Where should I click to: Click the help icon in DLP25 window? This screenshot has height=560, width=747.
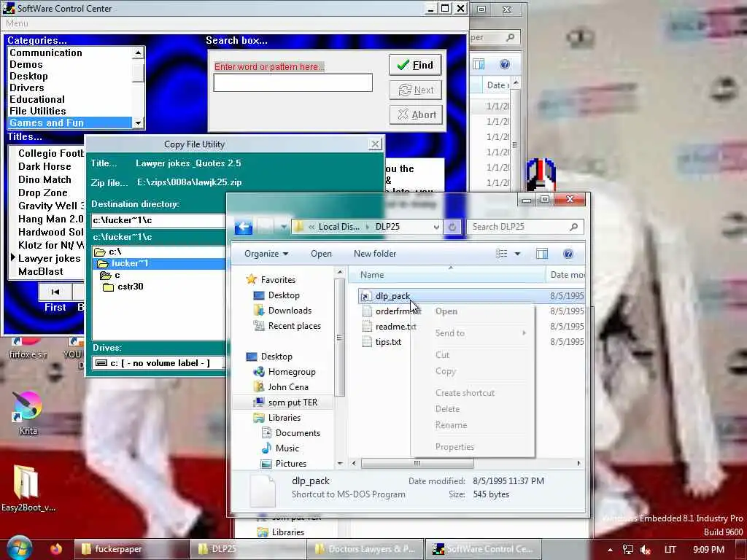tap(568, 254)
